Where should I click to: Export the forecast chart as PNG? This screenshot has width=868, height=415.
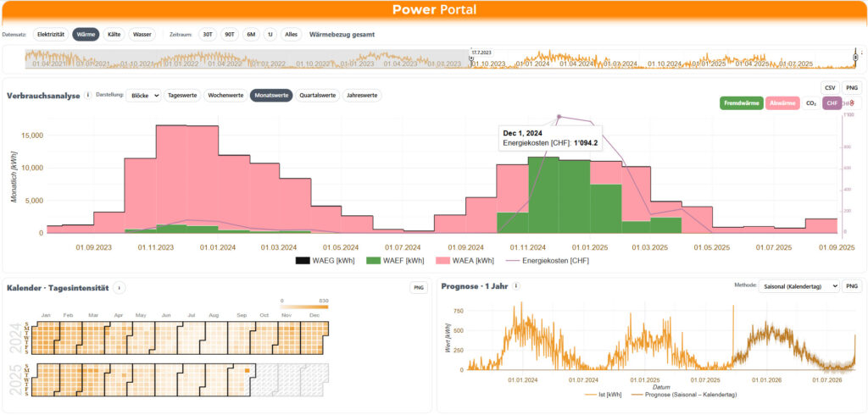point(851,287)
